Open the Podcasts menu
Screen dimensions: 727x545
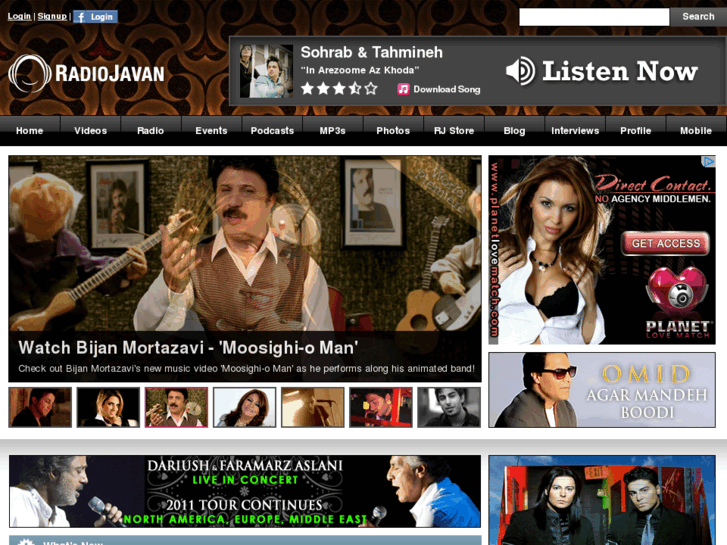click(272, 131)
